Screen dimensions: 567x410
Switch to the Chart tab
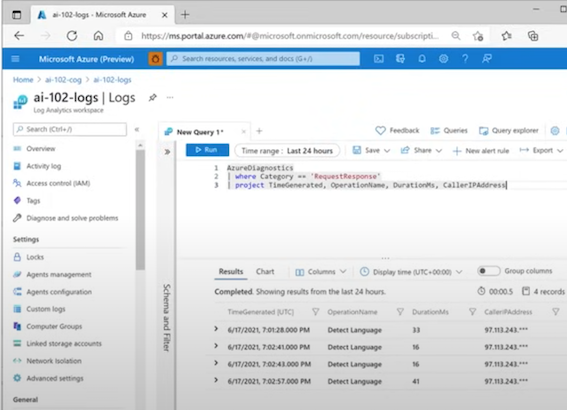click(265, 272)
